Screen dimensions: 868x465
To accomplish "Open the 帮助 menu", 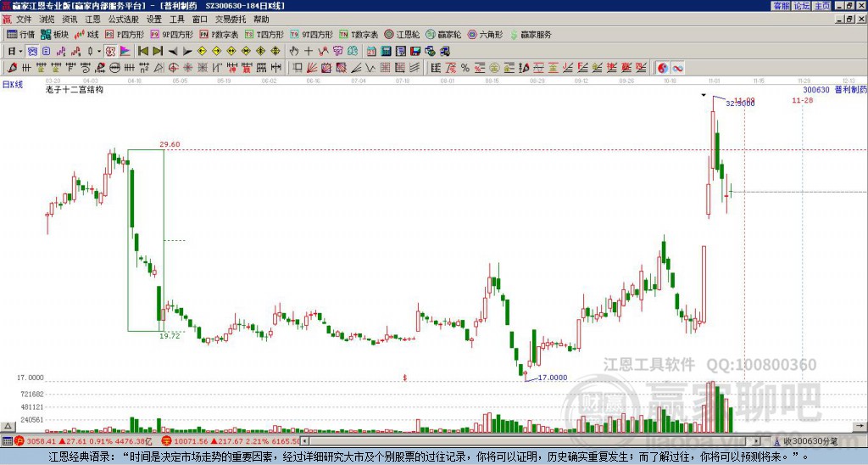I will pyautogui.click(x=261, y=20).
